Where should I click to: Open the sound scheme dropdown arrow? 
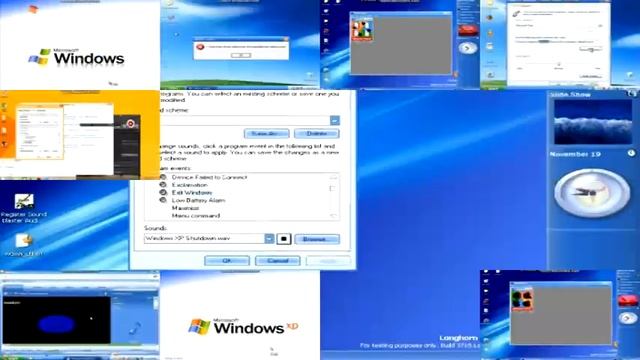(x=335, y=120)
